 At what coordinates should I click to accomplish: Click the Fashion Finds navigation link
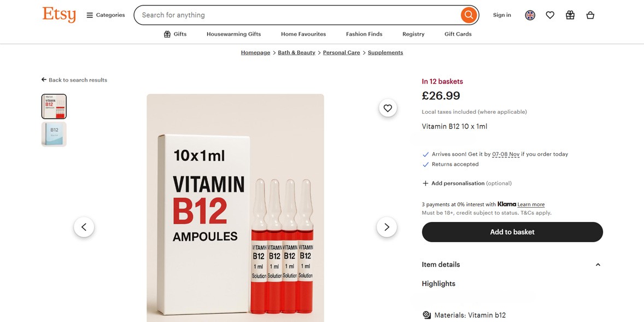pyautogui.click(x=364, y=34)
